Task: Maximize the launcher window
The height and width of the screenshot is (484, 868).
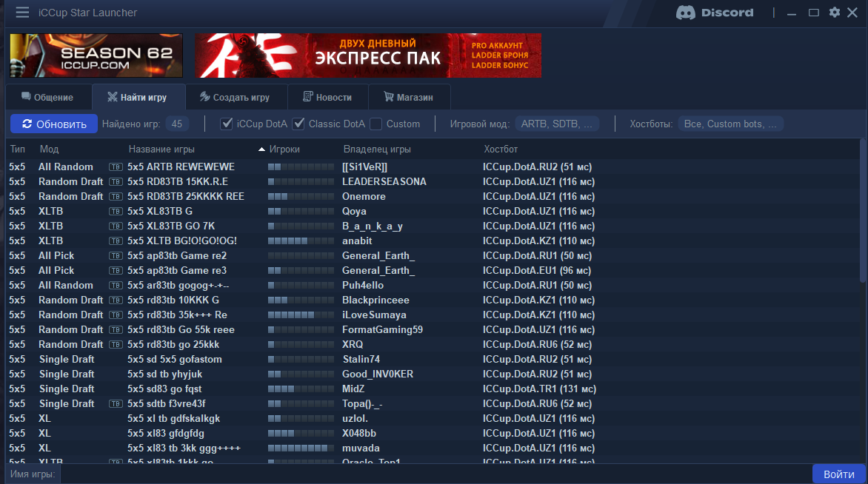Action: (813, 12)
